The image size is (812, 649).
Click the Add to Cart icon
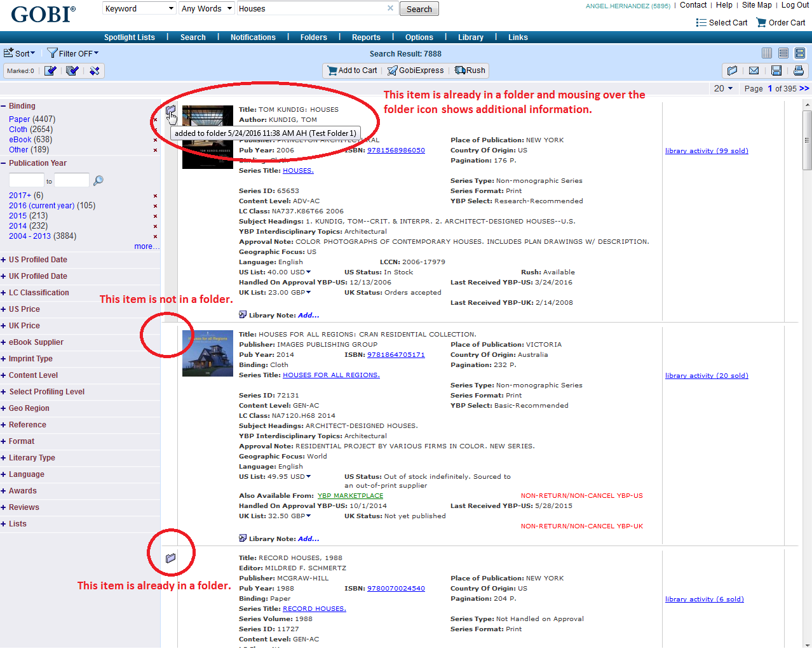(x=332, y=70)
